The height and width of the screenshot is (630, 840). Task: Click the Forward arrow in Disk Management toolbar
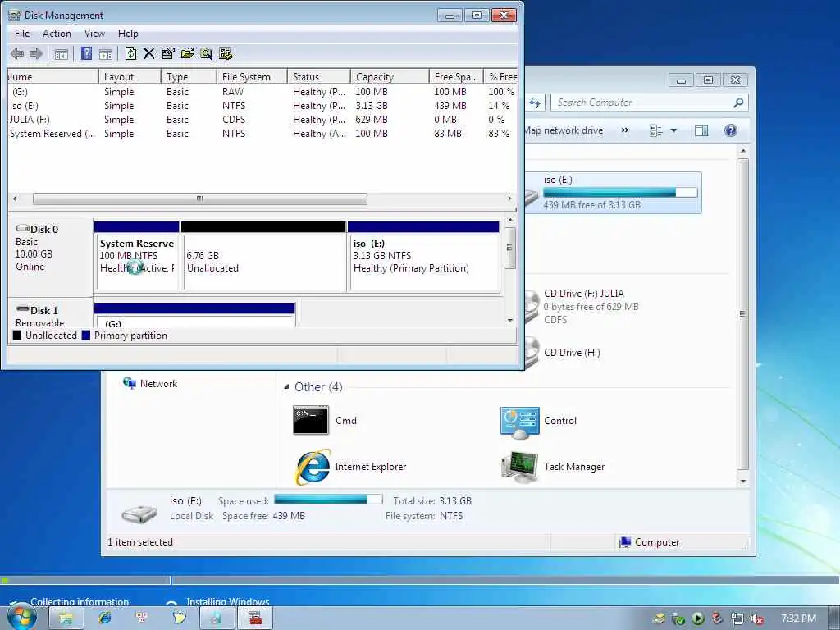(36, 53)
